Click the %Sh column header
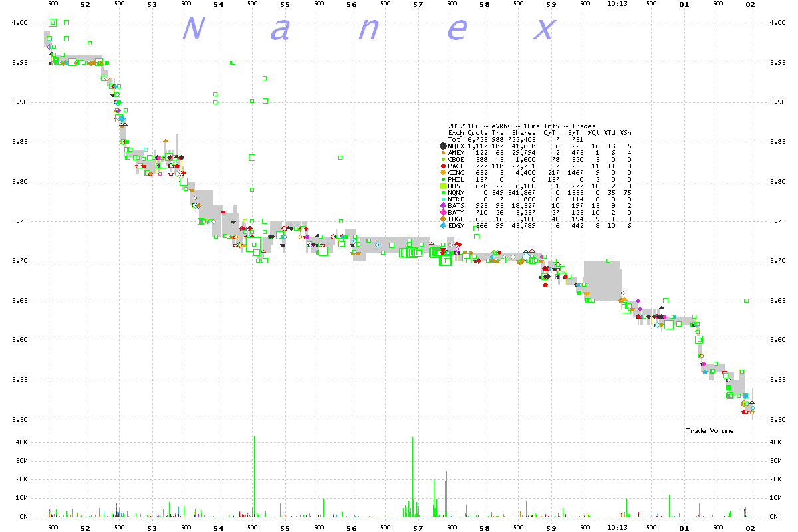 tap(625, 133)
